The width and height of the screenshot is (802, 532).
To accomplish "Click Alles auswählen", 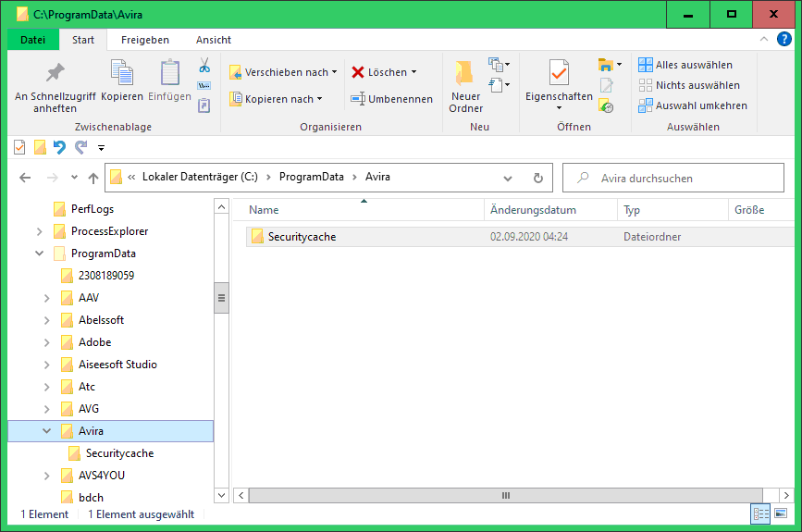I will pyautogui.click(x=685, y=65).
